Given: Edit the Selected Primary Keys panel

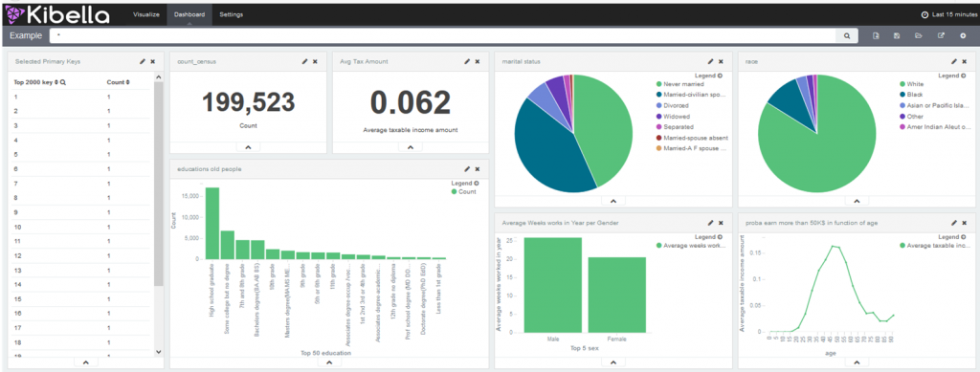Looking at the screenshot, I should pos(143,62).
